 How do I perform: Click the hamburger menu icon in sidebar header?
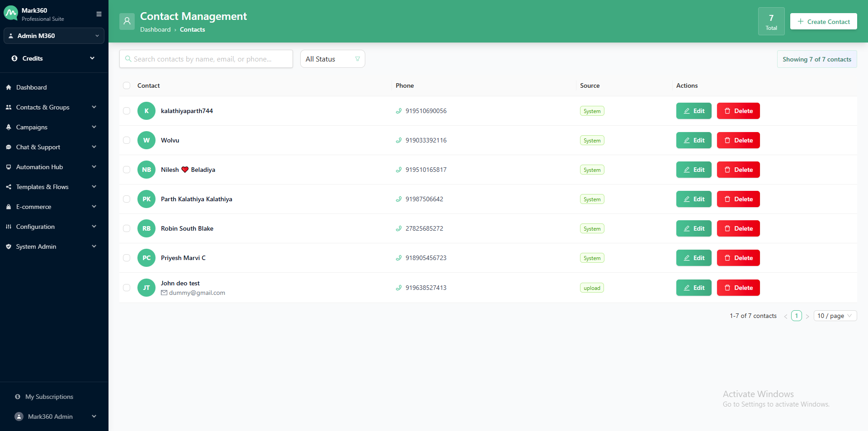point(99,14)
